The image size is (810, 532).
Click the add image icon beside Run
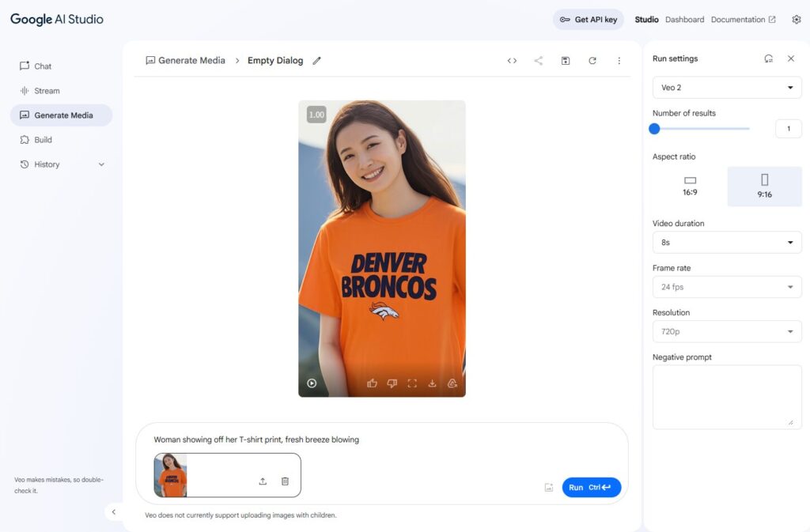click(549, 488)
